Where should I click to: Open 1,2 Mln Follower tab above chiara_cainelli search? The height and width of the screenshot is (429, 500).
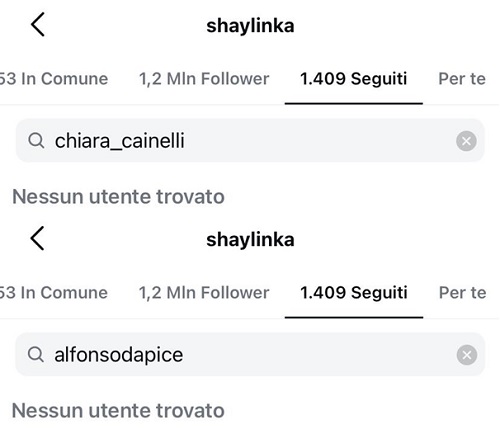[204, 79]
